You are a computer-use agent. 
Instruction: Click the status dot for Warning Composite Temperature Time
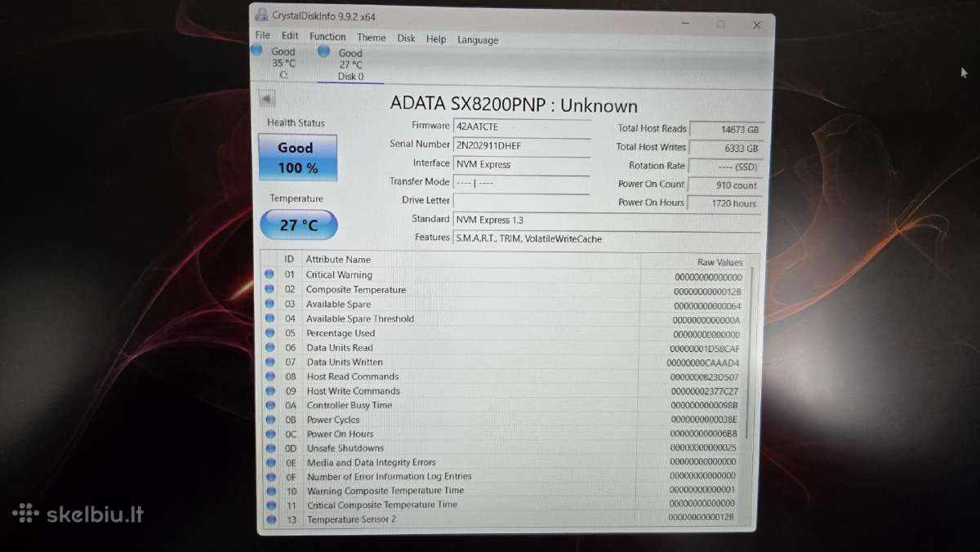pos(269,491)
